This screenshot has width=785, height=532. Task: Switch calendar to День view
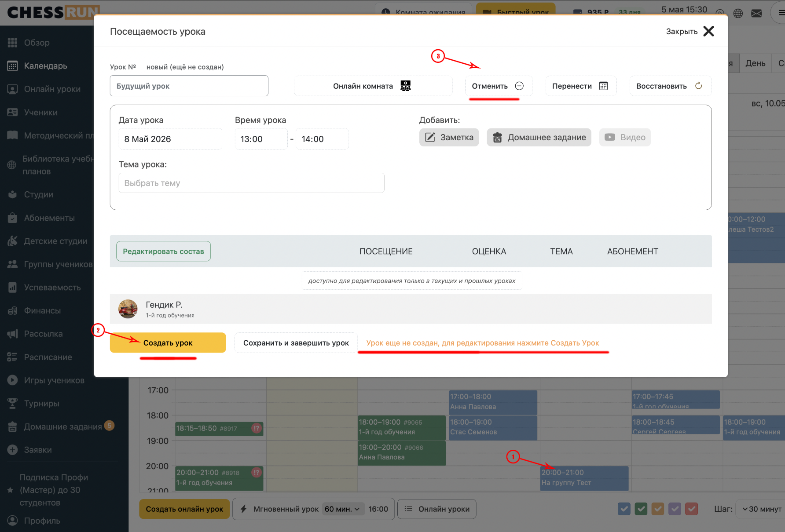755,63
